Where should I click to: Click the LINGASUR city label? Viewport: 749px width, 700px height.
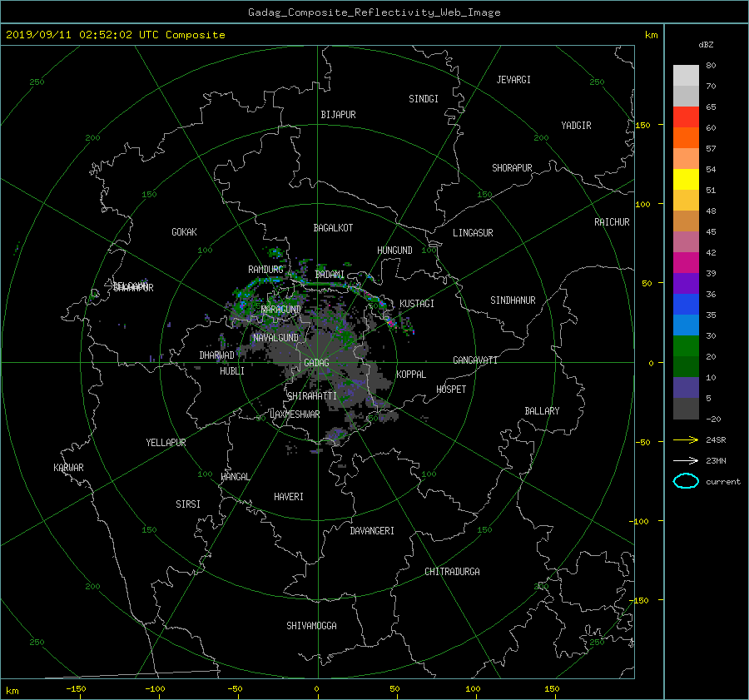[x=473, y=233]
